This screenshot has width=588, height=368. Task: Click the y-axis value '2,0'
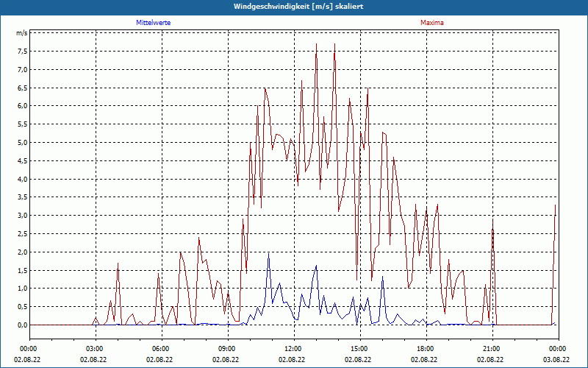tap(23, 252)
